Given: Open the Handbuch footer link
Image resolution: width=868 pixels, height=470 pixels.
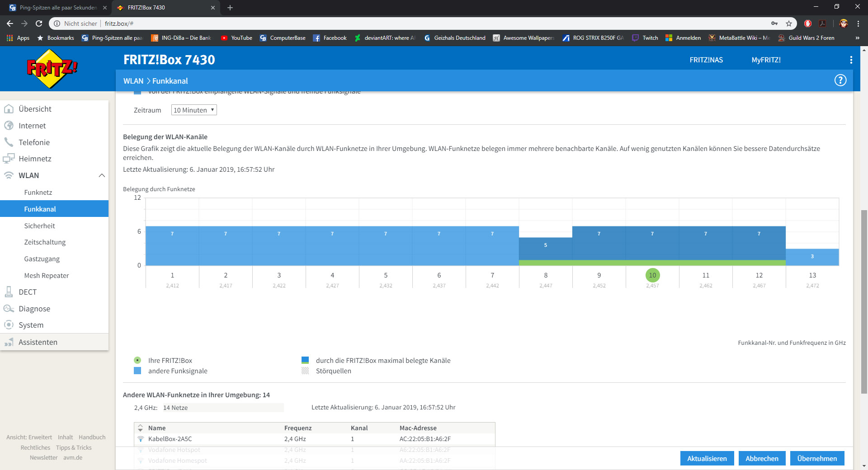Looking at the screenshot, I should click(92, 437).
